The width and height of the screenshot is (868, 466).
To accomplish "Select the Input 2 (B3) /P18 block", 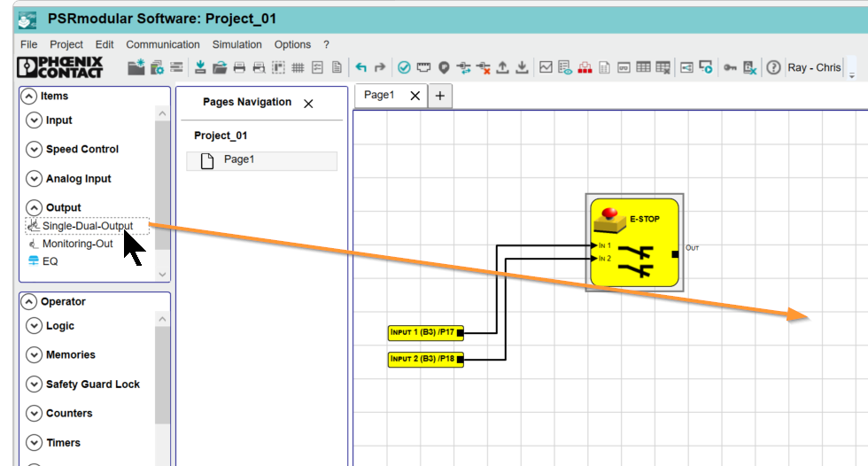I will (x=425, y=359).
